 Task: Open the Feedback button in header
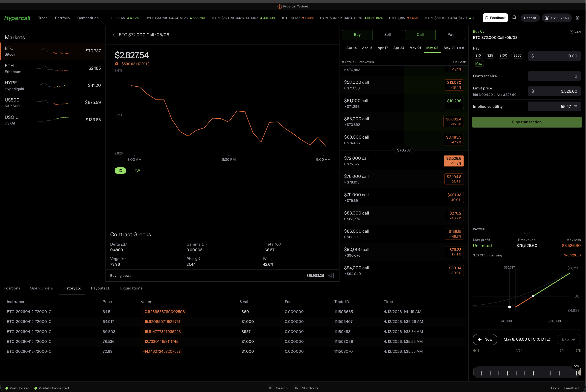[x=495, y=18]
